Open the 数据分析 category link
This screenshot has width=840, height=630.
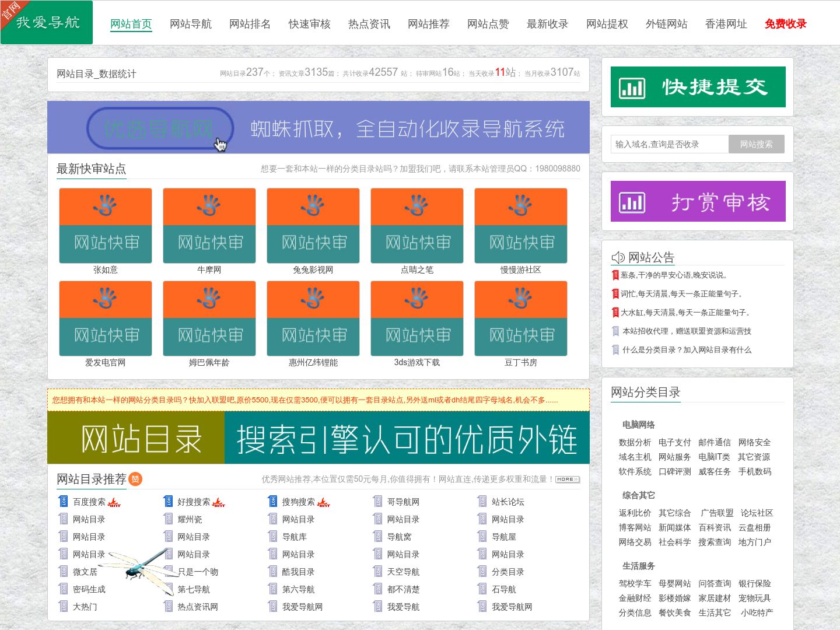click(x=635, y=442)
